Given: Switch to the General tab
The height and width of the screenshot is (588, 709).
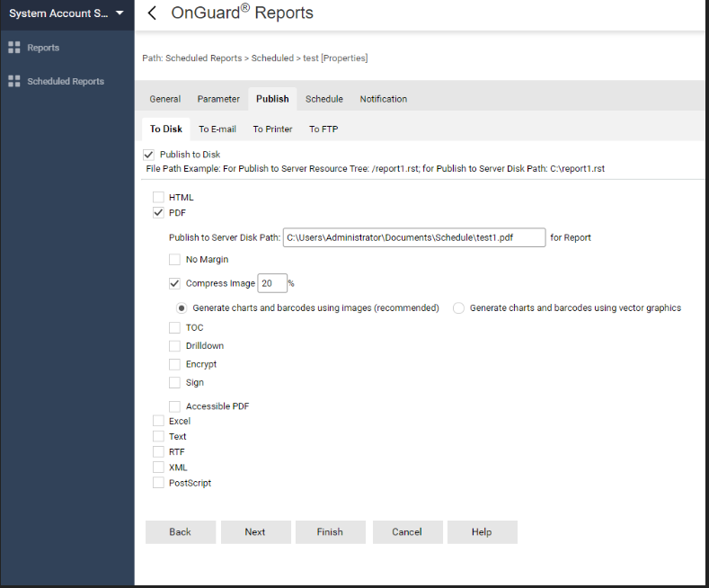Looking at the screenshot, I should click(x=165, y=99).
